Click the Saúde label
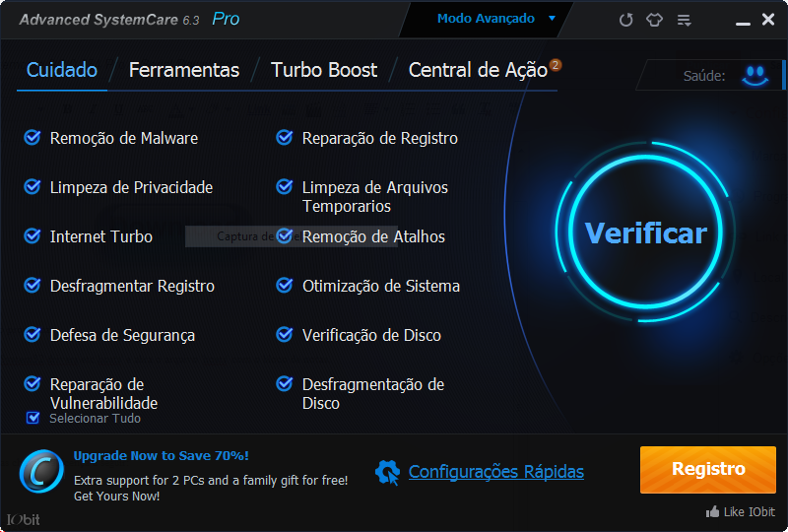788x532 pixels. pos(704,76)
